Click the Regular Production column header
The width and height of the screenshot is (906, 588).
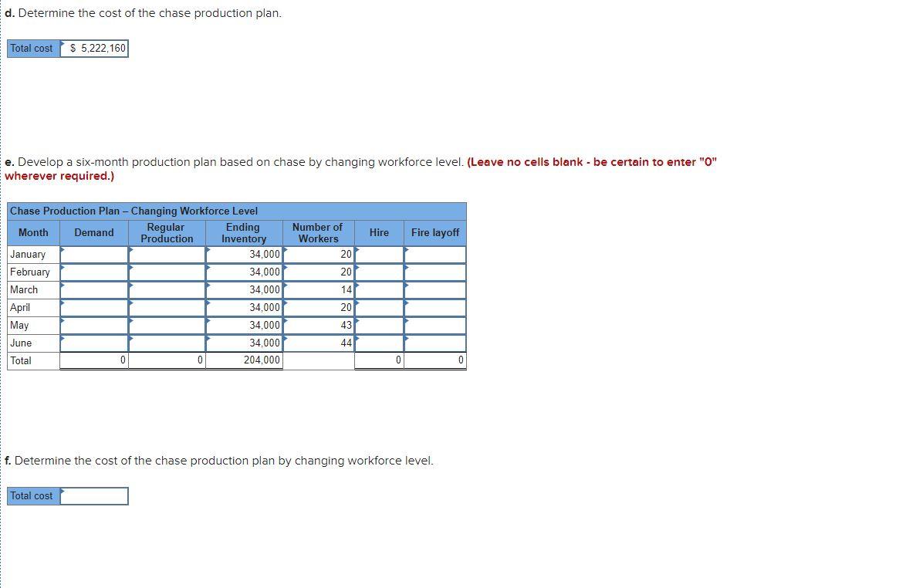click(x=167, y=233)
